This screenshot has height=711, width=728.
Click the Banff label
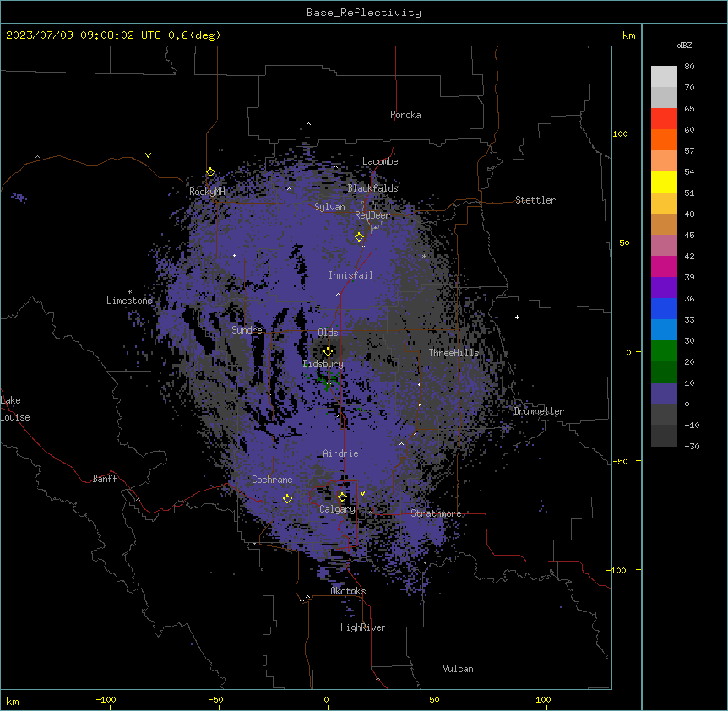coord(105,479)
